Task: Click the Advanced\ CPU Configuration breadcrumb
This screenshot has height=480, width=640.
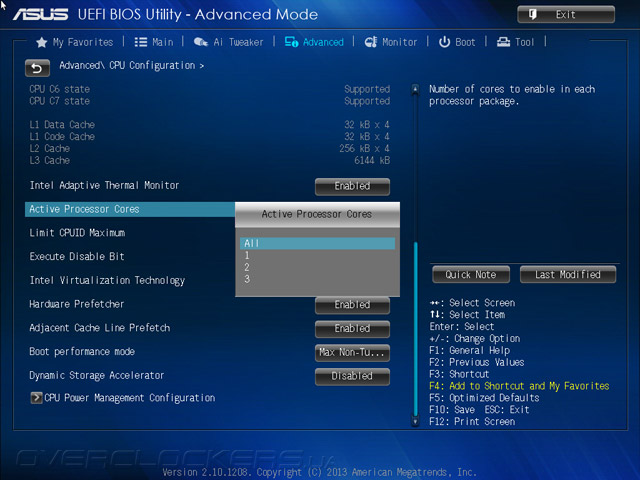Action: click(x=131, y=65)
